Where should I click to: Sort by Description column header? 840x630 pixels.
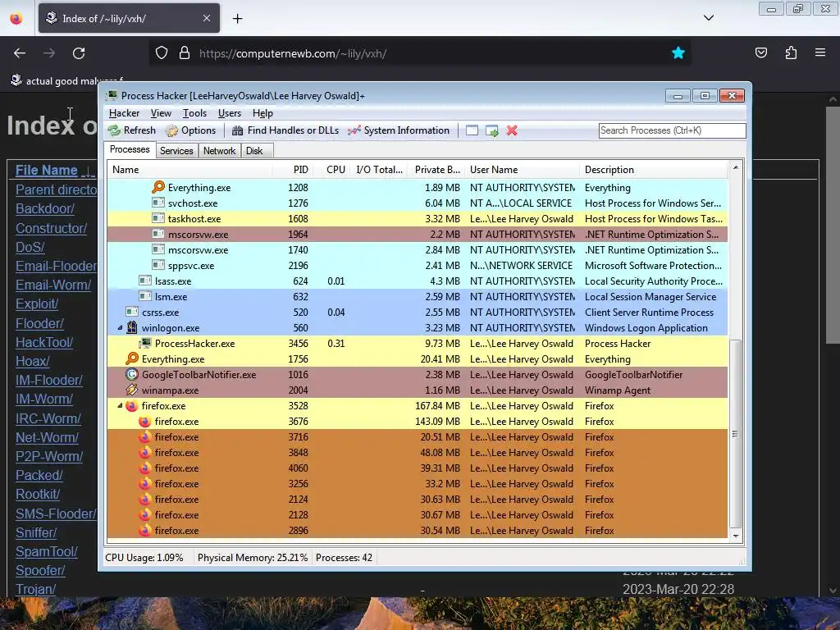click(x=654, y=170)
